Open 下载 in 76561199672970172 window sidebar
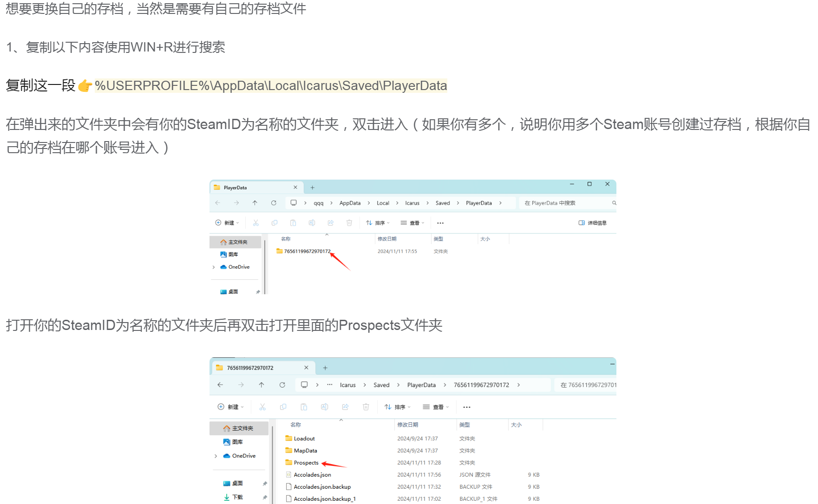The image size is (818, 504). [233, 497]
